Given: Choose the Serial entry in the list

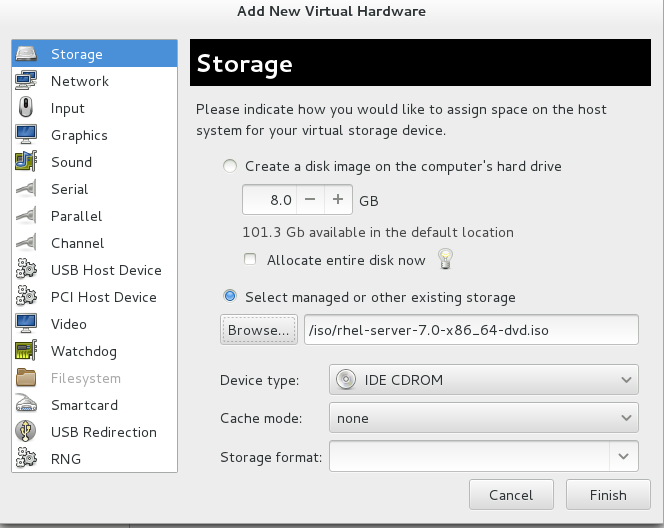Looking at the screenshot, I should tap(94, 189).
